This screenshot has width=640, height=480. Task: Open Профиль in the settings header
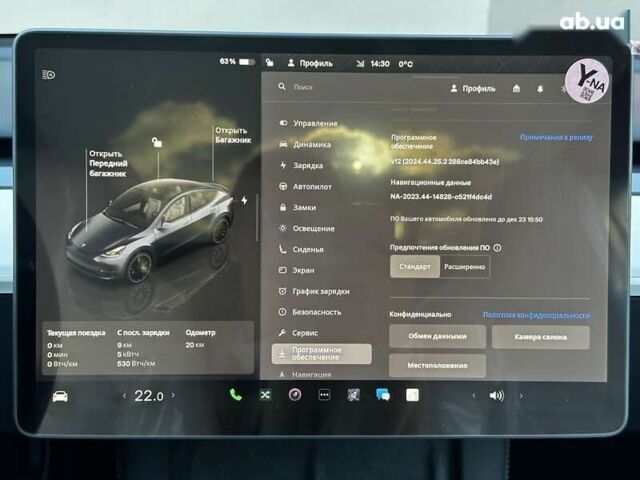[473, 89]
